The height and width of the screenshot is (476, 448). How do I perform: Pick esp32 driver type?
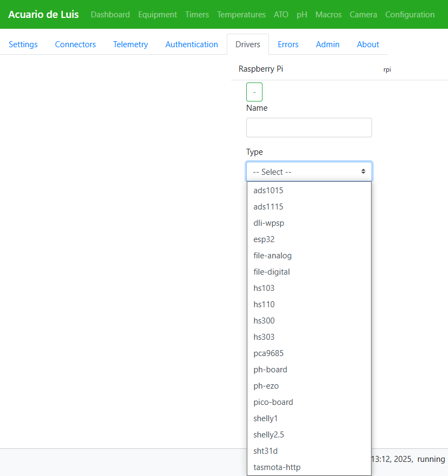(309, 239)
